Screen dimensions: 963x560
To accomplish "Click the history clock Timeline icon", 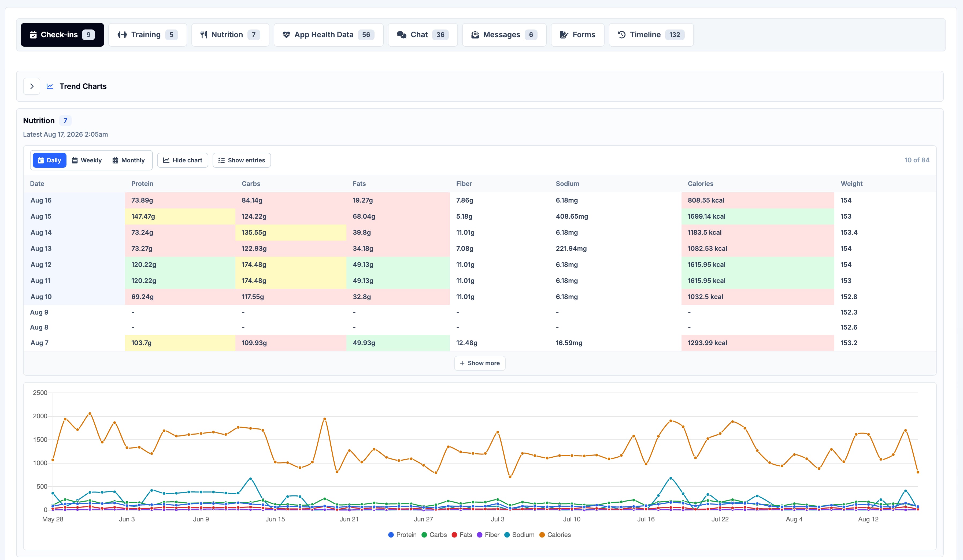I will 622,35.
